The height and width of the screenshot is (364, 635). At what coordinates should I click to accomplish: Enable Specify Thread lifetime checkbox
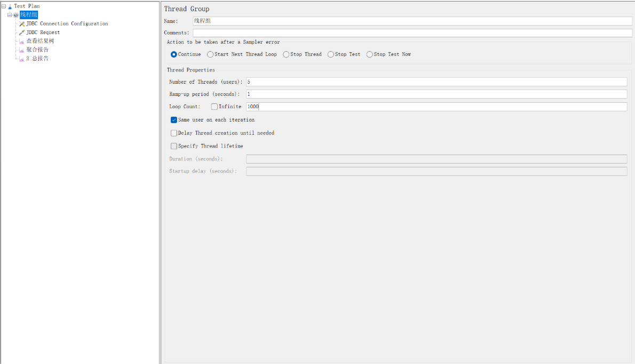pos(174,146)
